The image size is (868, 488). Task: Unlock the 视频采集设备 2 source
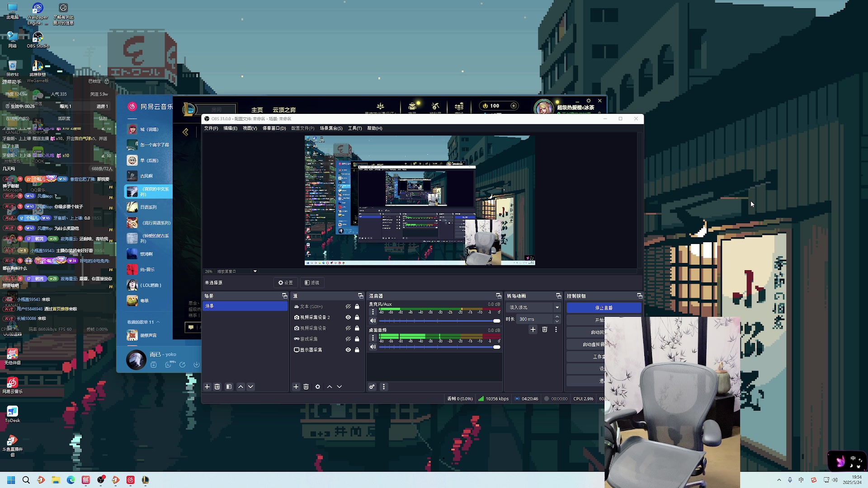[357, 317]
